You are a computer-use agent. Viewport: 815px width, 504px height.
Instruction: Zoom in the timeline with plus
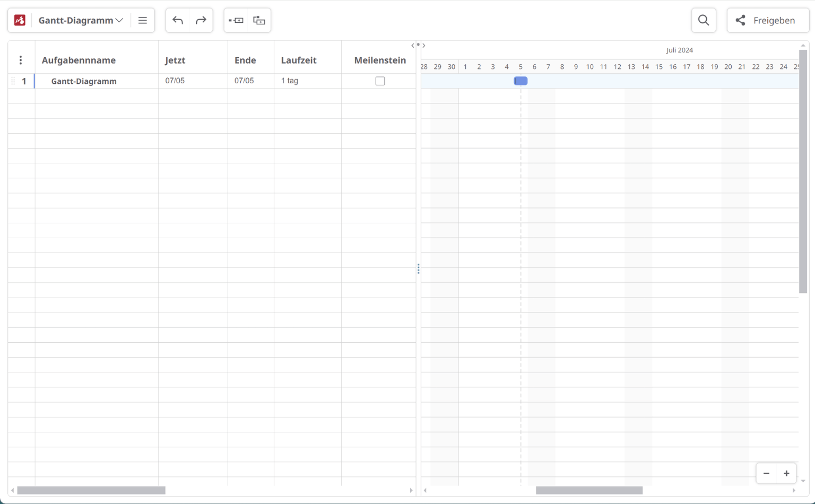click(x=786, y=473)
